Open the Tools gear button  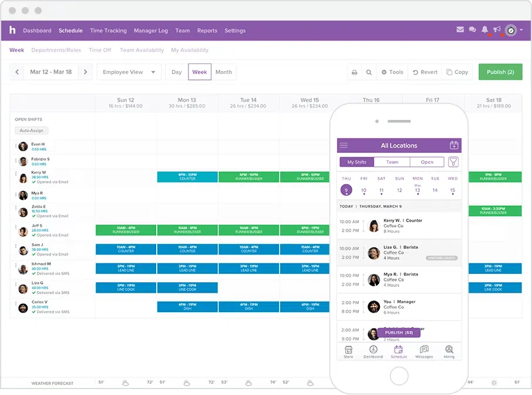[392, 72]
